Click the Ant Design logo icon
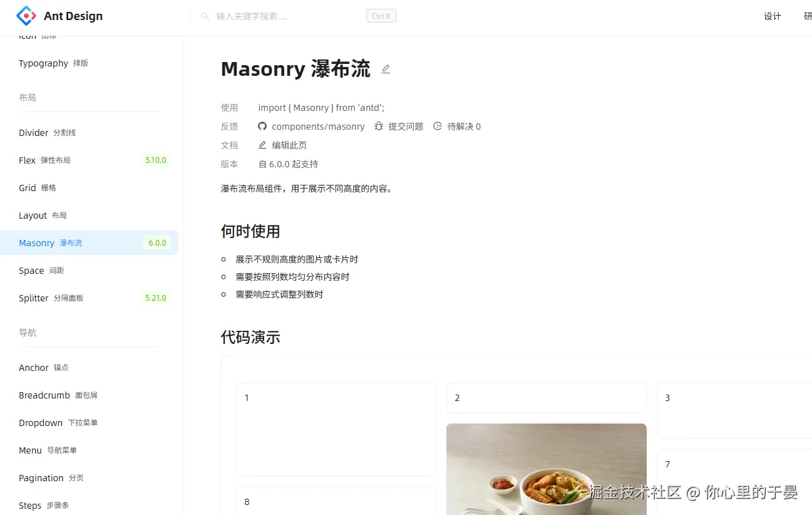 tap(26, 16)
